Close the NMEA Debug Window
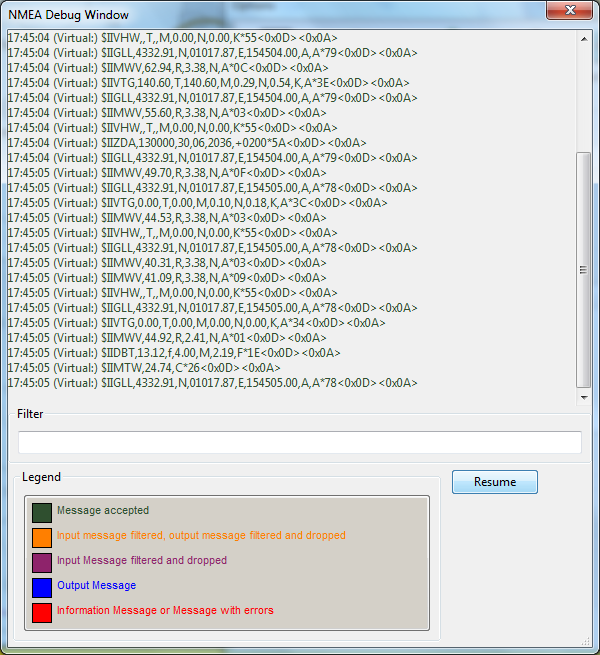The image size is (600, 655). click(568, 11)
